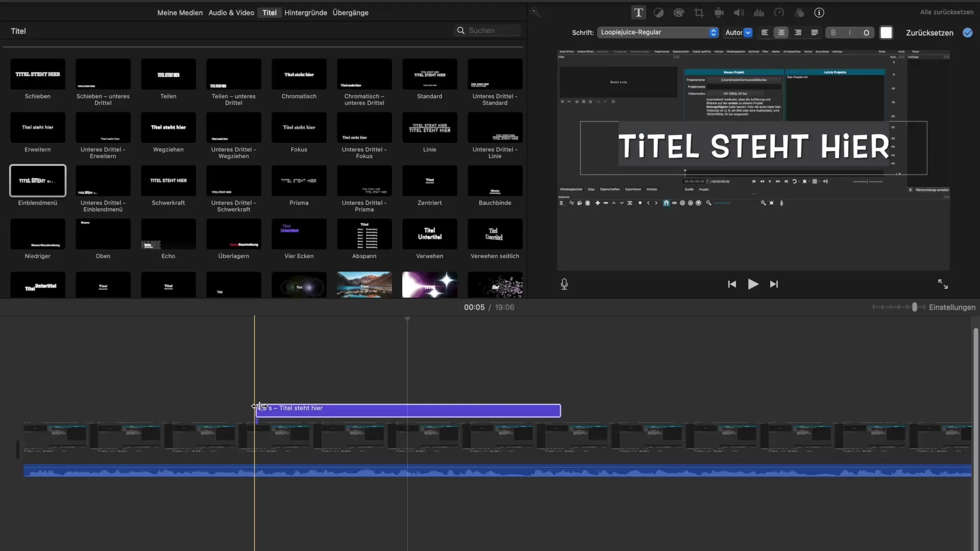Play the preview video

point(753,284)
